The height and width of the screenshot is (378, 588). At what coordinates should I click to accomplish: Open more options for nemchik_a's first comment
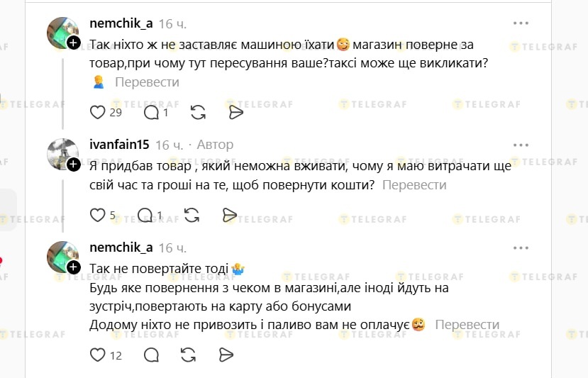click(521, 23)
